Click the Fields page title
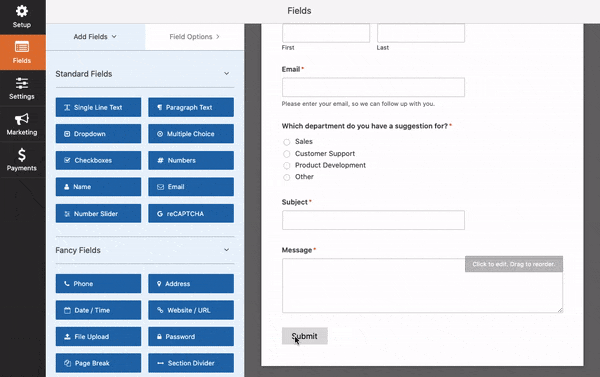Image resolution: width=600 pixels, height=377 pixels. [x=299, y=11]
